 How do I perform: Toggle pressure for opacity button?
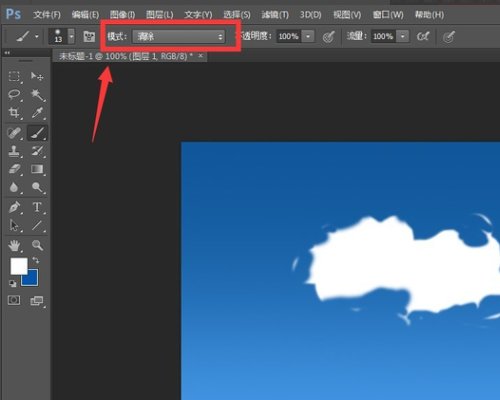point(329,37)
